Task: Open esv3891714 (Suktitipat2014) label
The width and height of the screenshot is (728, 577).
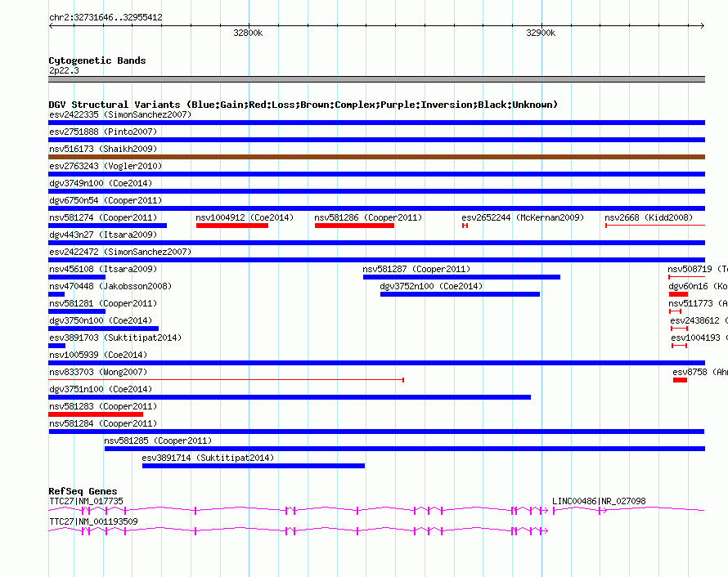Action: (208, 458)
